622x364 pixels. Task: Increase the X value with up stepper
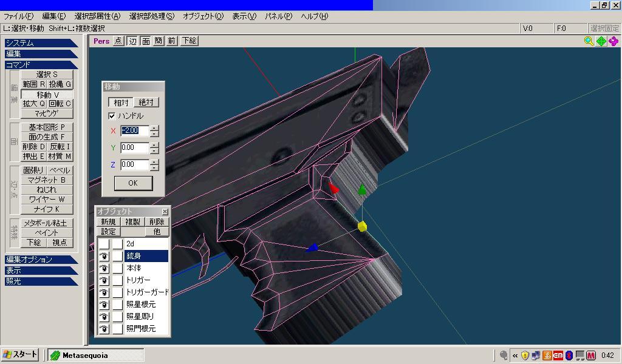(154, 128)
